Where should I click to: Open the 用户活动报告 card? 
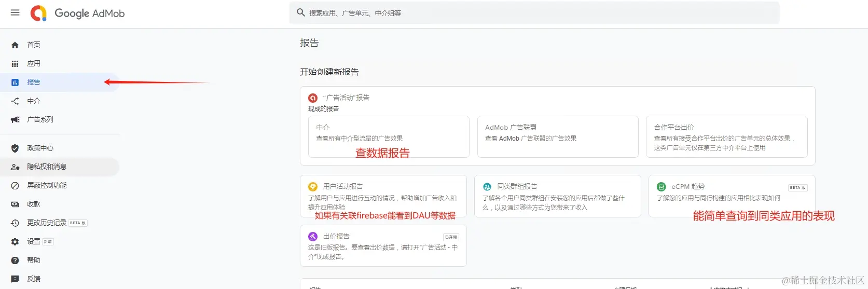coord(383,196)
